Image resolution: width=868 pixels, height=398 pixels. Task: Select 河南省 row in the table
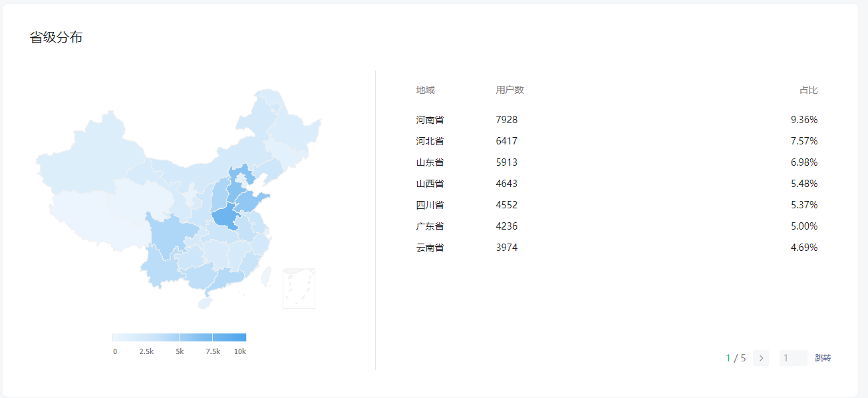617,120
